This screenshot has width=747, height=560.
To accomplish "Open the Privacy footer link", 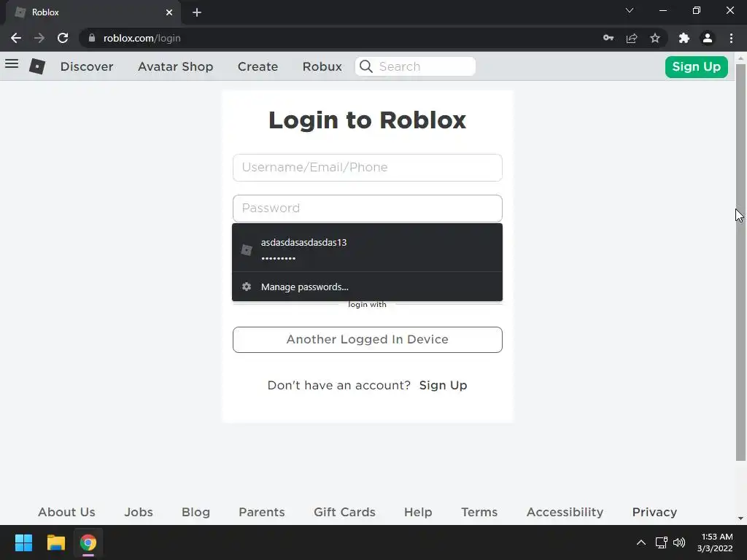I will (x=654, y=512).
